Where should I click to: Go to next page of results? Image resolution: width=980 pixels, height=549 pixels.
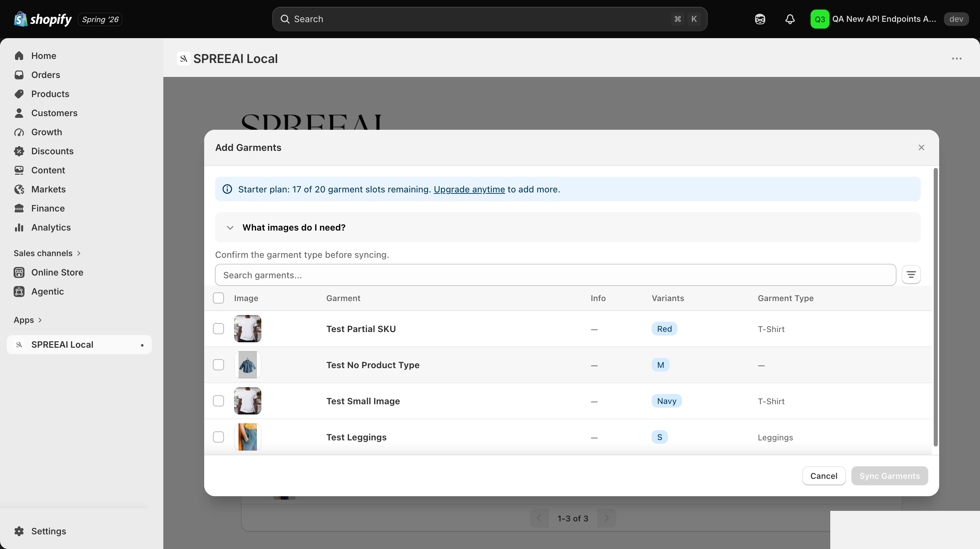pos(606,518)
